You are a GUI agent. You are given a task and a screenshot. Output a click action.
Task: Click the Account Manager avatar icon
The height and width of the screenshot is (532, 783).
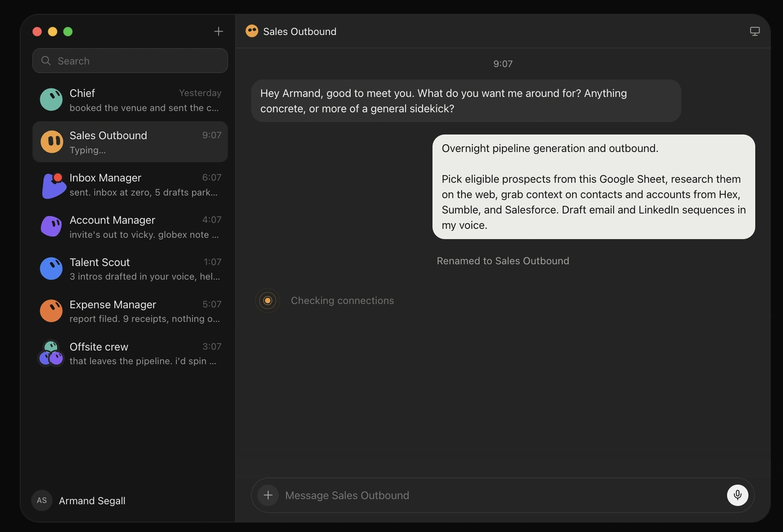51,227
